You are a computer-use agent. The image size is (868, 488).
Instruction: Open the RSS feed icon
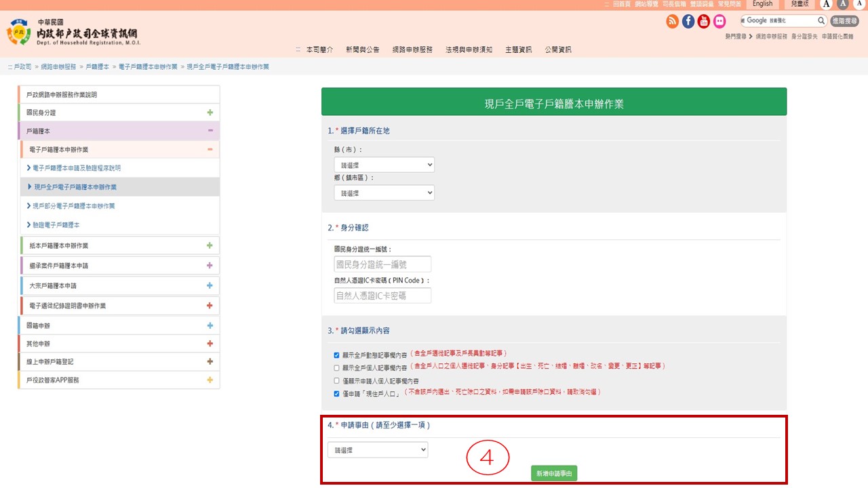pyautogui.click(x=672, y=22)
